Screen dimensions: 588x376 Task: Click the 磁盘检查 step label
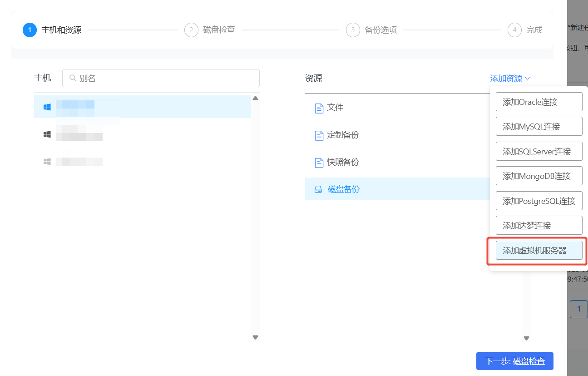coord(219,30)
